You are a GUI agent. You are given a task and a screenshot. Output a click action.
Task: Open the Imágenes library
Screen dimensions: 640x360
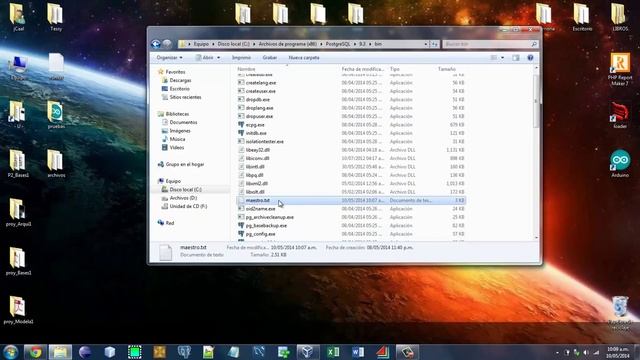pos(180,131)
